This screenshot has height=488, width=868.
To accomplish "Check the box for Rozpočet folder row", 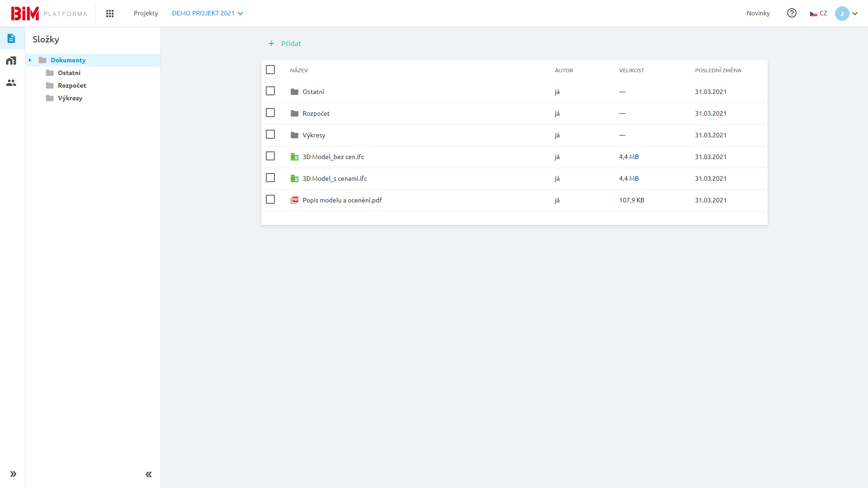I will [x=270, y=113].
